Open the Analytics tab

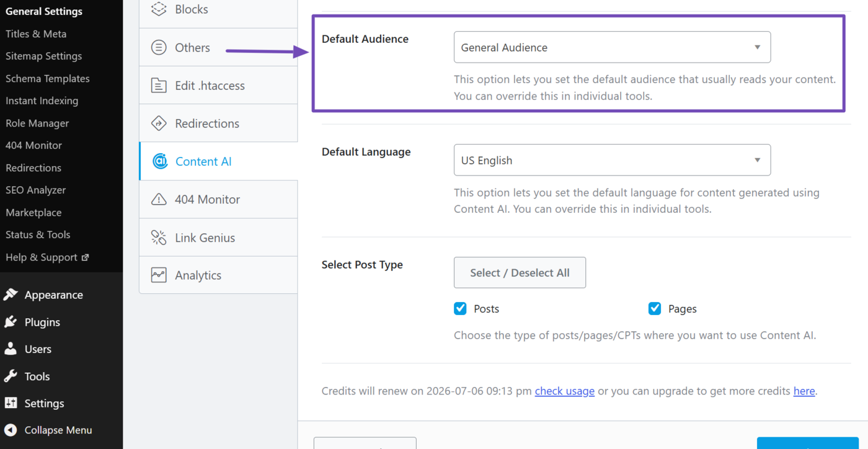(218, 275)
